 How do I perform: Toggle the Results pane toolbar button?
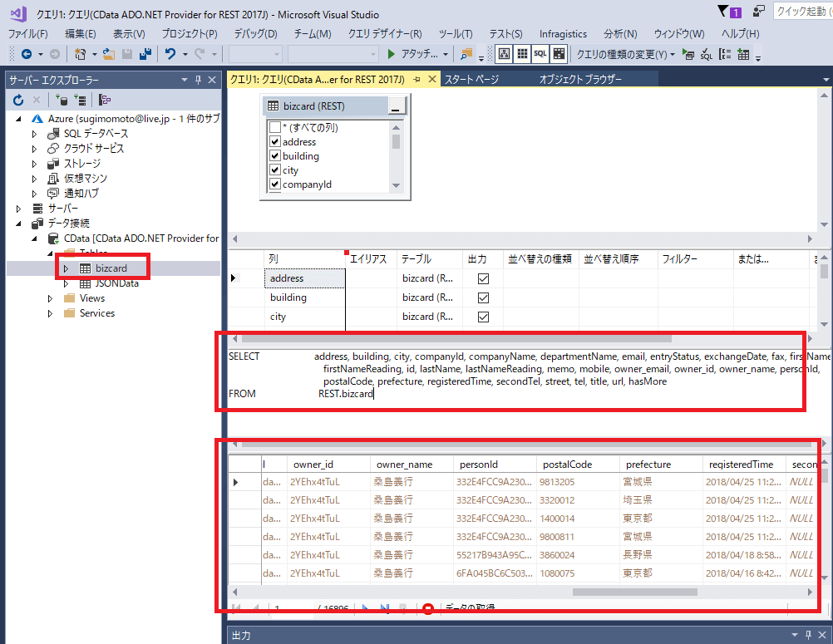559,54
